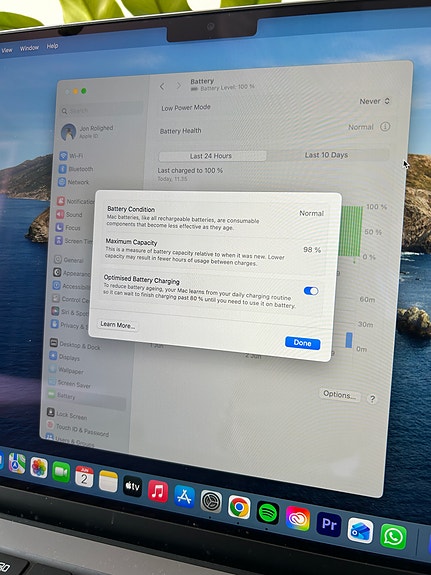This screenshot has width=431, height=575.
Task: Open Low Power Mode Never dropdown
Action: (375, 101)
